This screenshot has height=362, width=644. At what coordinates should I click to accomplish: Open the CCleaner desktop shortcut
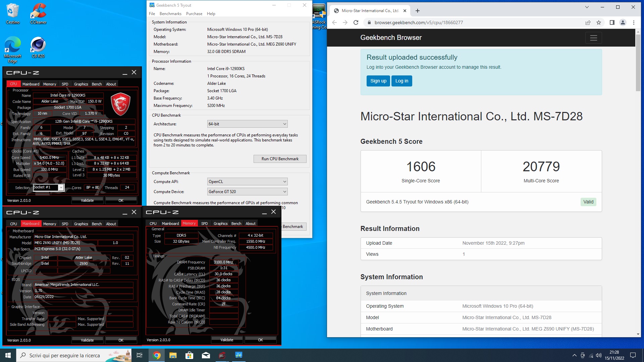pos(38,14)
